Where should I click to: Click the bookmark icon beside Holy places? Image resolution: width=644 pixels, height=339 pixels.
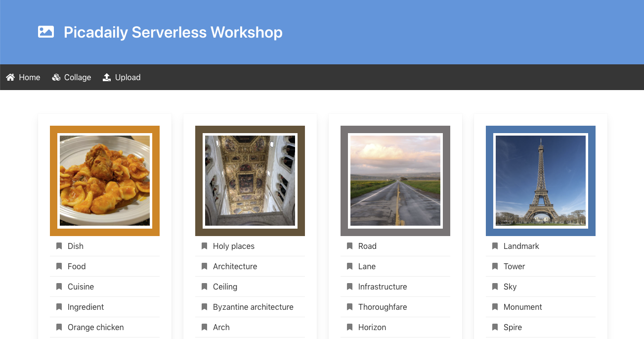pos(204,246)
